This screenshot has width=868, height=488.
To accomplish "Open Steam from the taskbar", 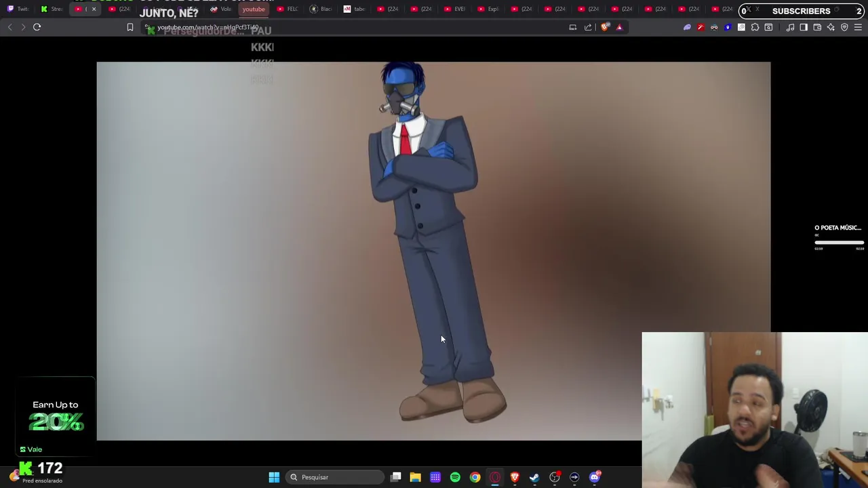I will tap(534, 477).
